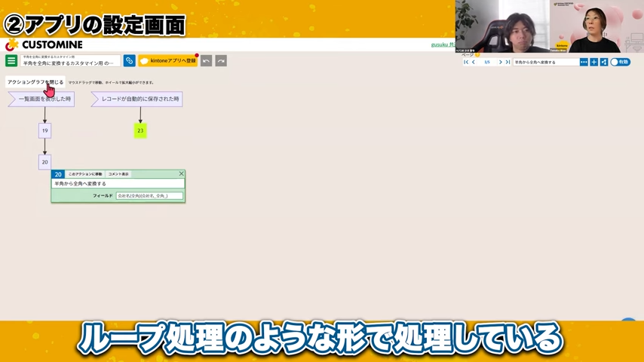Click the フィールド label in popup
This screenshot has width=644, height=362.
(x=103, y=196)
